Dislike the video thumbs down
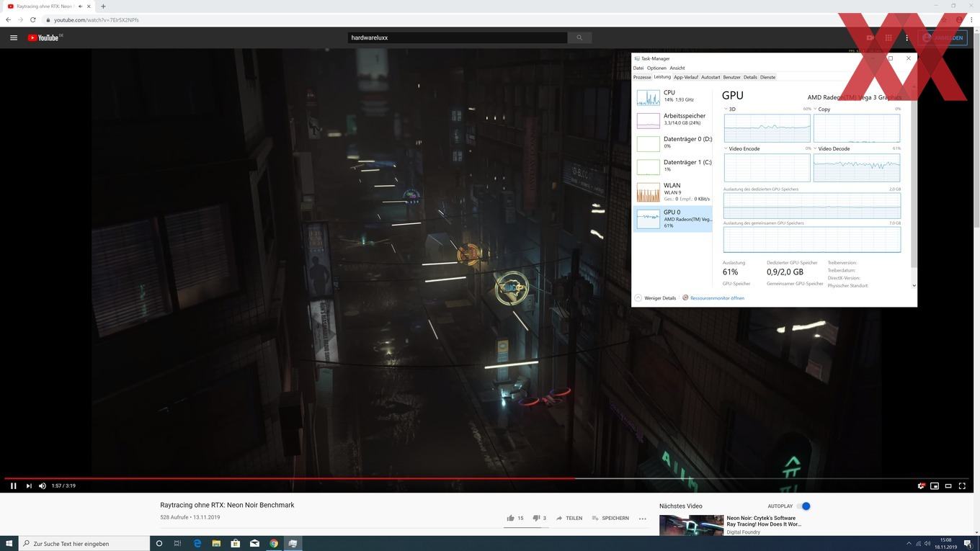 point(539,518)
